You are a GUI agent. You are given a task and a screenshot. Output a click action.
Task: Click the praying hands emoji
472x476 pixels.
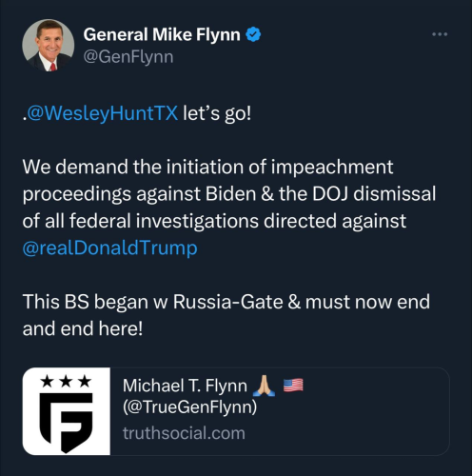(x=264, y=386)
